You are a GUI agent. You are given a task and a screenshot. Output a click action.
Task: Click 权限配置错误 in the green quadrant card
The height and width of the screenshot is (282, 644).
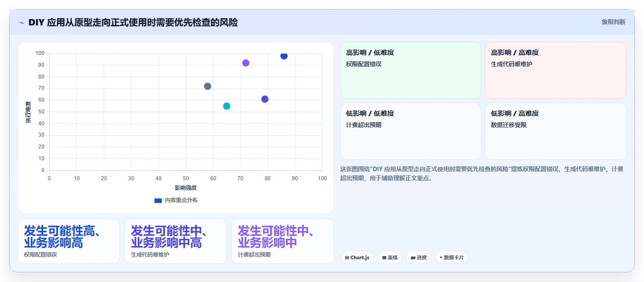click(x=364, y=64)
